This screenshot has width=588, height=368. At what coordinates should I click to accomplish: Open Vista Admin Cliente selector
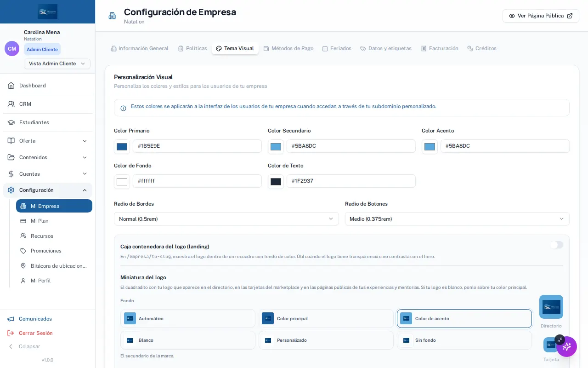(x=57, y=63)
